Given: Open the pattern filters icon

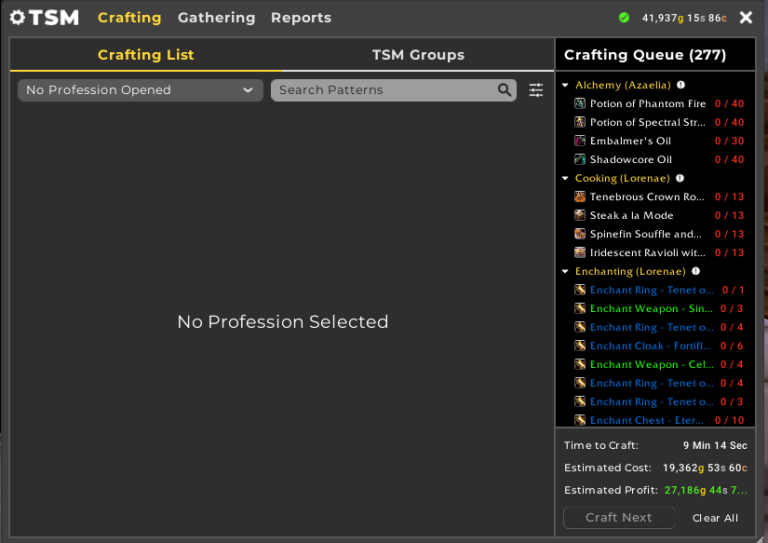Looking at the screenshot, I should click(x=536, y=90).
